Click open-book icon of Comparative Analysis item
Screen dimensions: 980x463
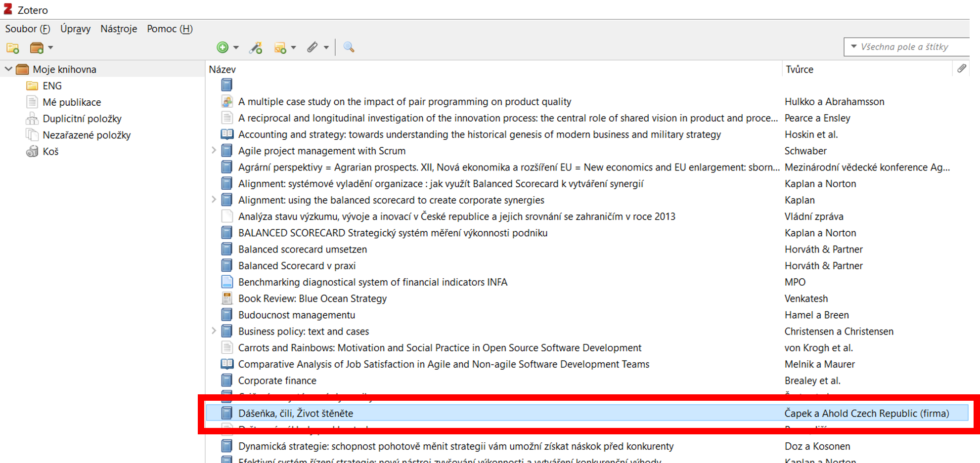coord(226,364)
